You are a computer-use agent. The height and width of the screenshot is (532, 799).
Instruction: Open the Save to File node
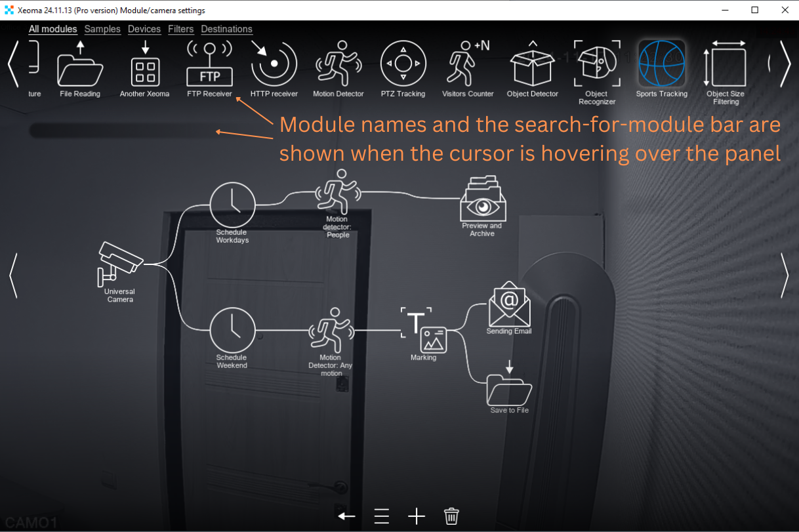(x=509, y=382)
